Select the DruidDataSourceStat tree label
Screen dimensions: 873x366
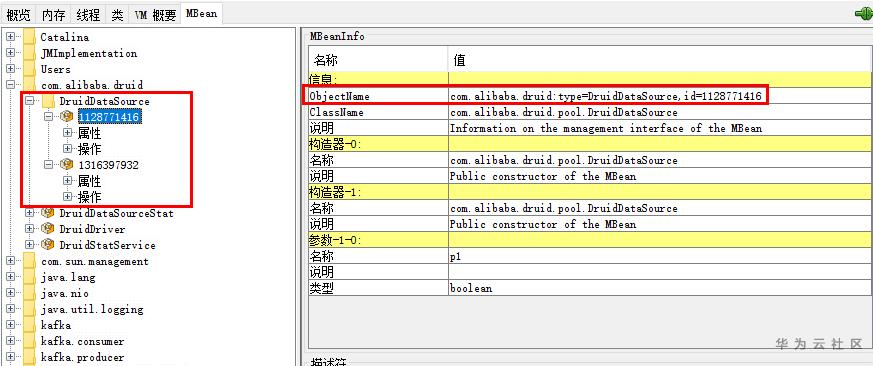[x=116, y=213]
